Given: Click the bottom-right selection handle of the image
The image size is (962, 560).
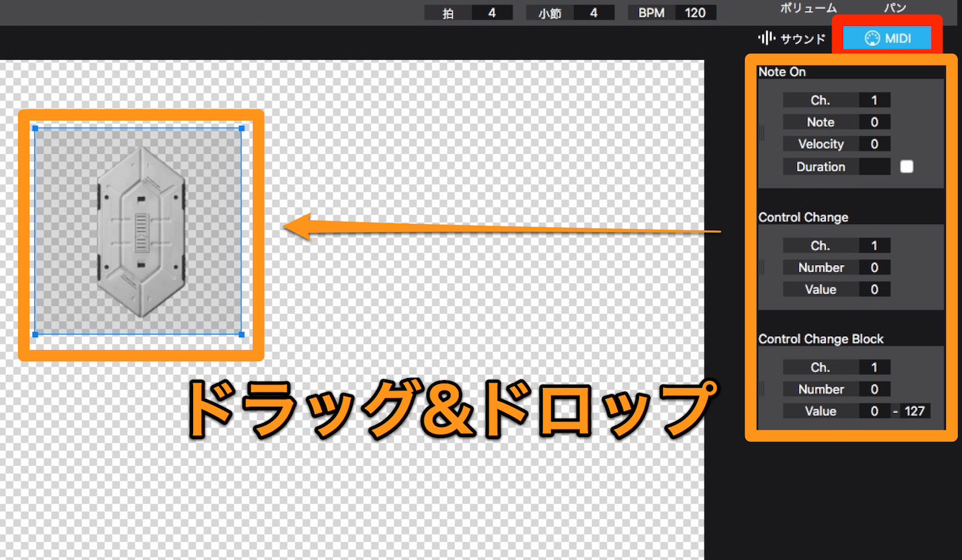Looking at the screenshot, I should click(242, 335).
